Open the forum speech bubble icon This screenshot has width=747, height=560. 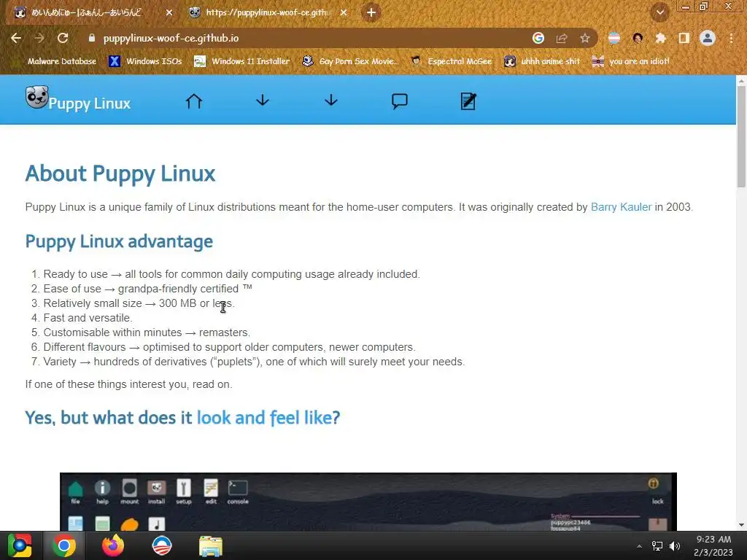400,101
